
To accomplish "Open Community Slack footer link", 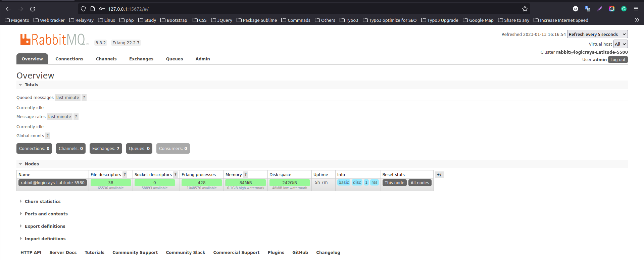I will coord(186,253).
